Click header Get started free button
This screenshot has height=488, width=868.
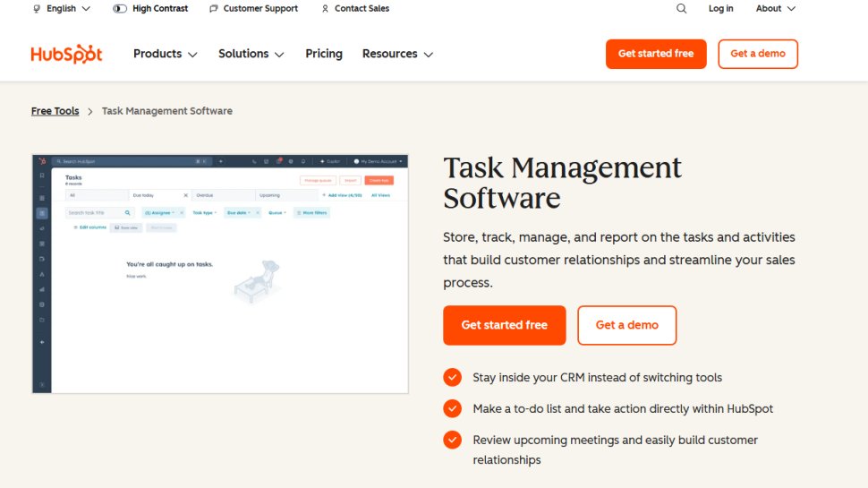coord(656,54)
